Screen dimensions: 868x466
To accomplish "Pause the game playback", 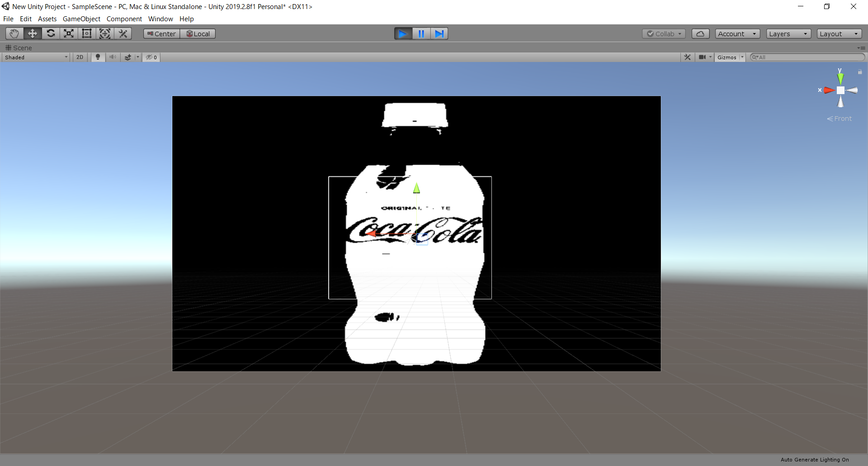I will pos(421,33).
